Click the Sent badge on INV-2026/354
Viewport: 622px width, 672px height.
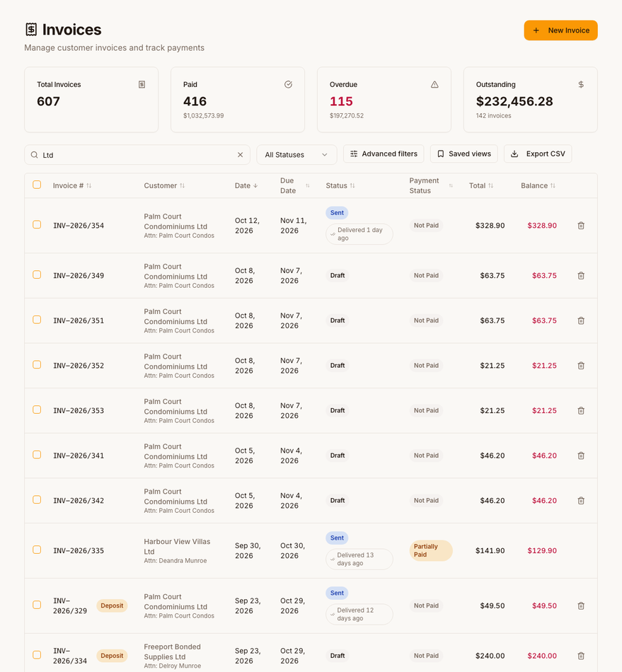coord(337,213)
